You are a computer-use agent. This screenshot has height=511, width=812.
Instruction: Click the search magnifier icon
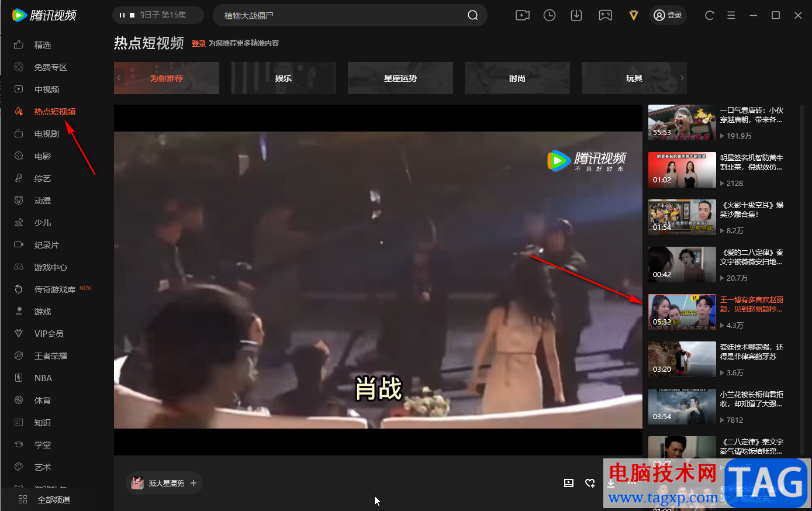[473, 15]
